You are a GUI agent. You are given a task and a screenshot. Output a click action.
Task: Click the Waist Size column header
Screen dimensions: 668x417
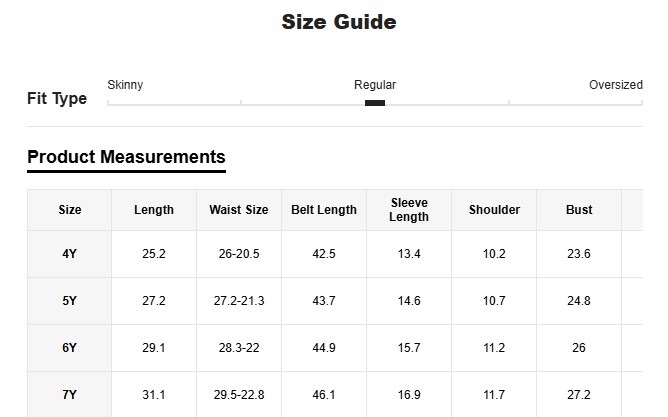click(x=239, y=210)
